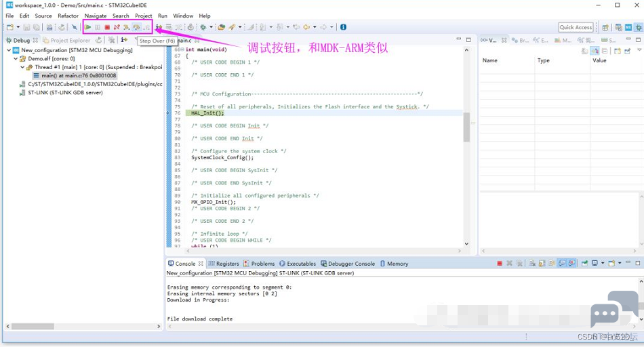Viewport: 644px width, 347px height.
Task: Select the Debug perspective bug icon
Action: [639, 28]
